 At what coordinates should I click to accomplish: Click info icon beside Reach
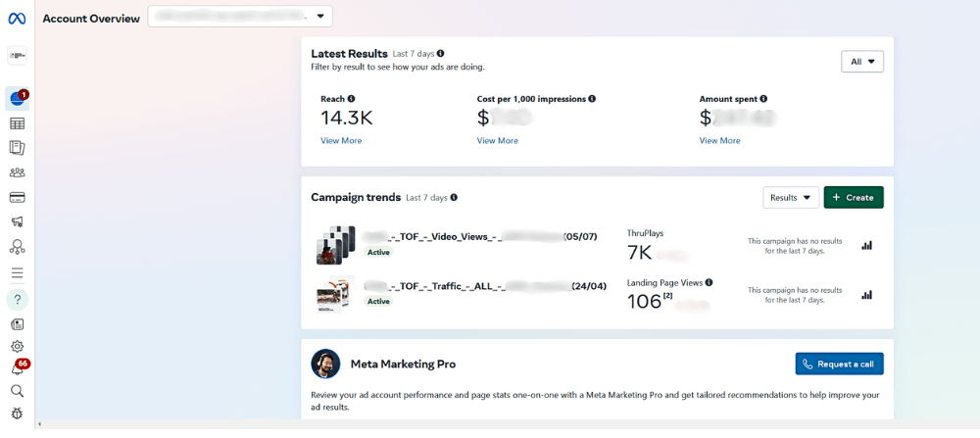point(351,99)
